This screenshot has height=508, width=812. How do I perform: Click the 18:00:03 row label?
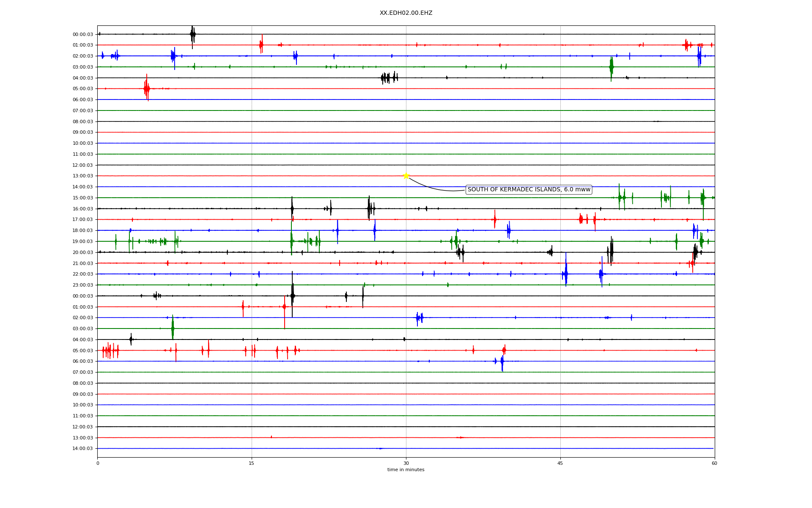(82, 231)
